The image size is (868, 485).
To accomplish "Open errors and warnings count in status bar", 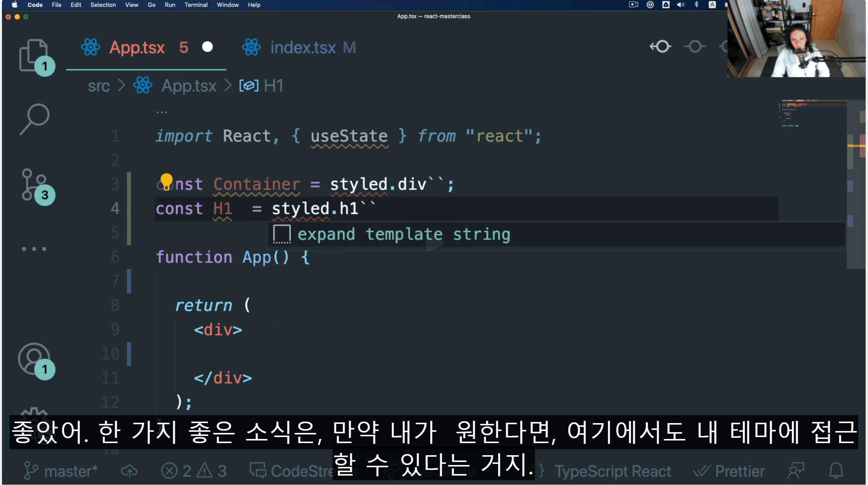I will coord(194,471).
